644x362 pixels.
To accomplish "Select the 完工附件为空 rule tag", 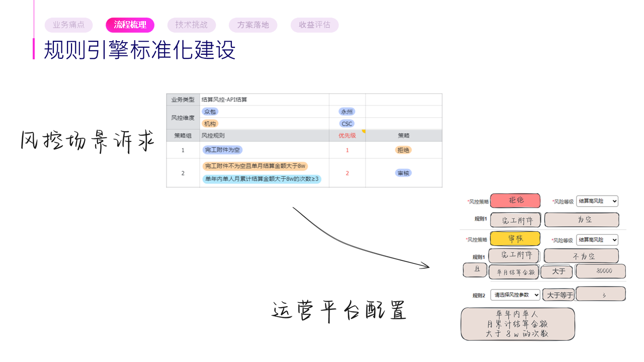I will 222,150.
